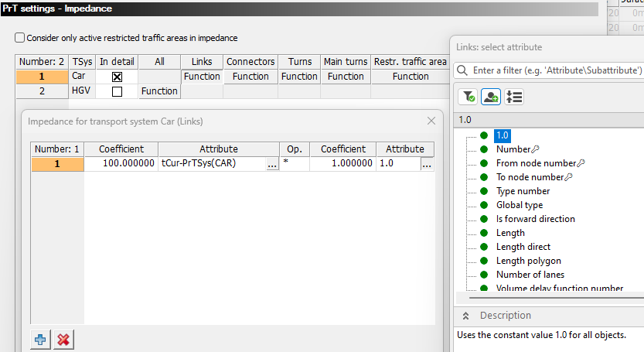This screenshot has height=352, width=644.
Task: Uncheck In detail for Car
Action: pos(117,77)
